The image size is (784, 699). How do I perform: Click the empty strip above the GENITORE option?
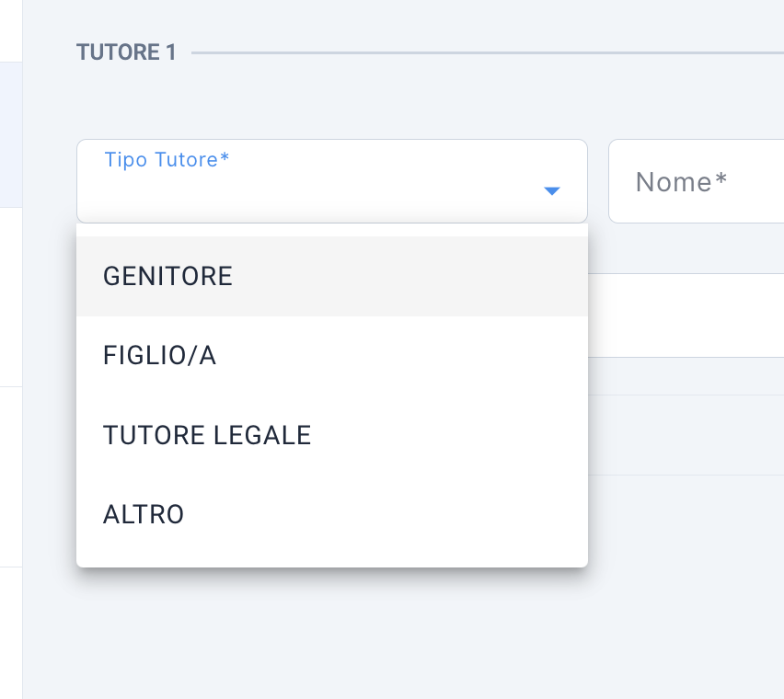331,230
